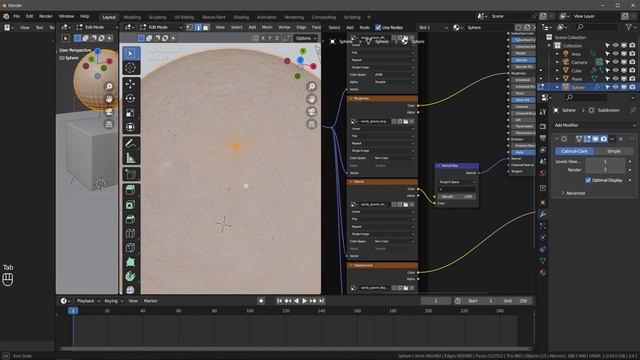Enable vertex select mode in main viewport
Screen dimensions: 640x360
click(190, 27)
